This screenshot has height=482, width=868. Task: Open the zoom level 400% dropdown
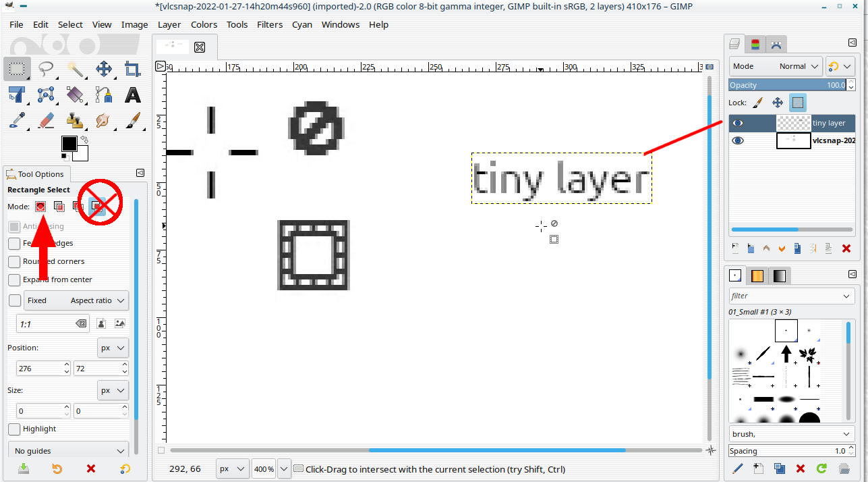(284, 468)
